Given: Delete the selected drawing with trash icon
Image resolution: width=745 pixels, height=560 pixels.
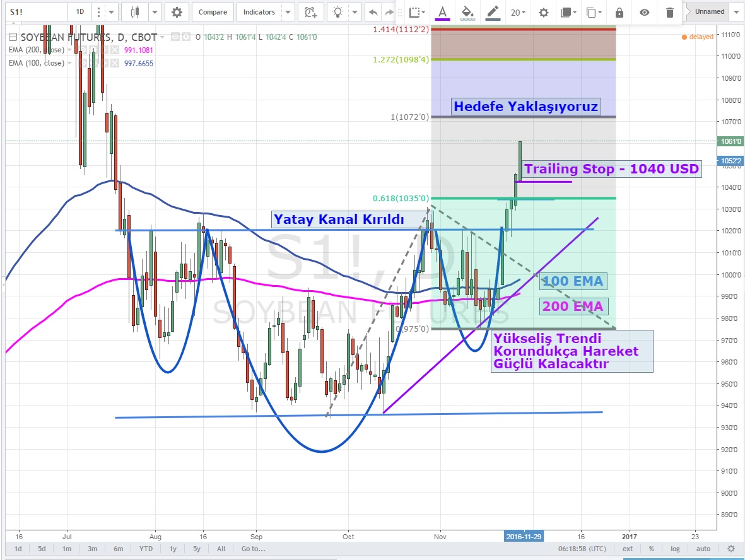Looking at the screenshot, I should click(669, 12).
